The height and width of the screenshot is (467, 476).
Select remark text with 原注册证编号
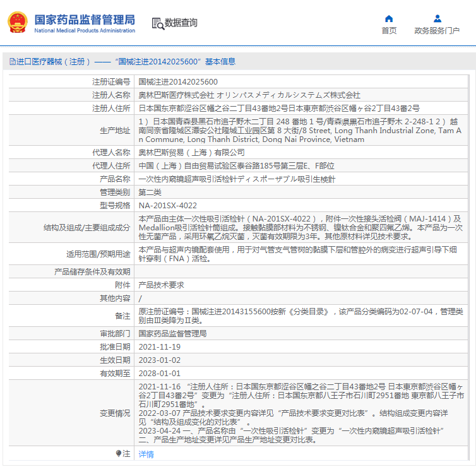(300, 316)
